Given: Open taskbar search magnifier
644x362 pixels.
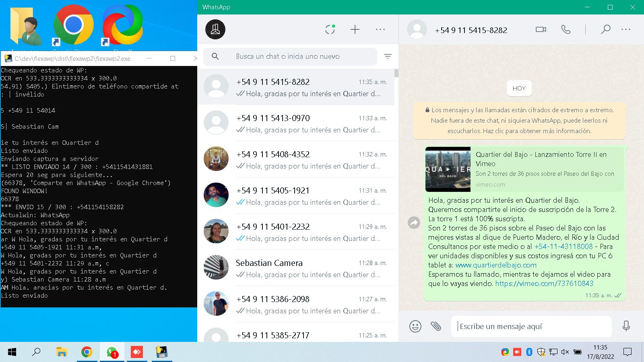Looking at the screenshot, I should (x=36, y=352).
